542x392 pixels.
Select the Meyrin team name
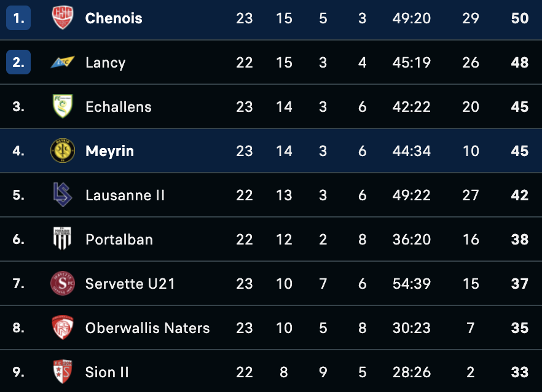[109, 151]
